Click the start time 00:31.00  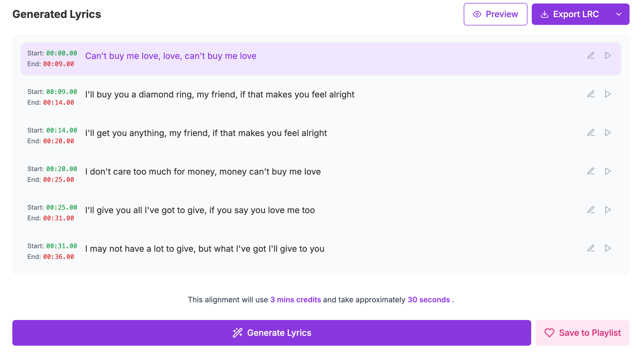pyautogui.click(x=62, y=246)
